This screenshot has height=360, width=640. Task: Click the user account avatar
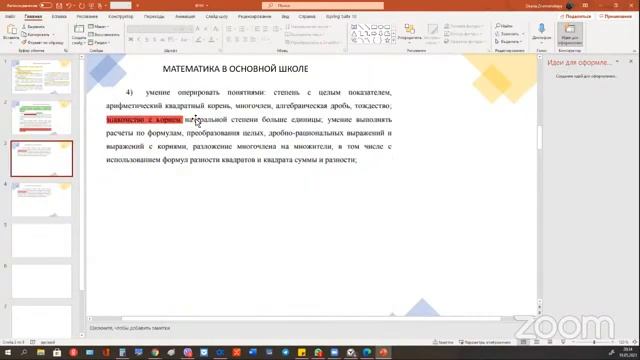[x=570, y=6]
